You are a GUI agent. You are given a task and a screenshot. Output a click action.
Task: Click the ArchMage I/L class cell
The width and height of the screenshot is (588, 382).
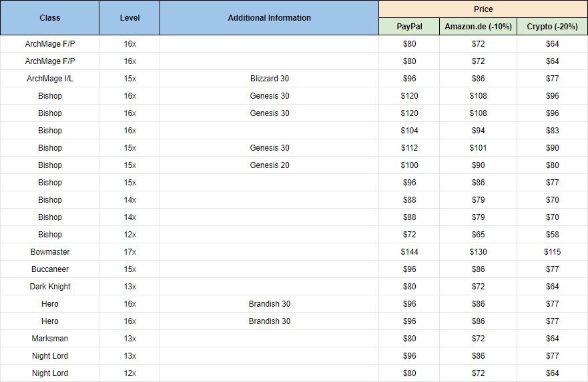coord(50,79)
